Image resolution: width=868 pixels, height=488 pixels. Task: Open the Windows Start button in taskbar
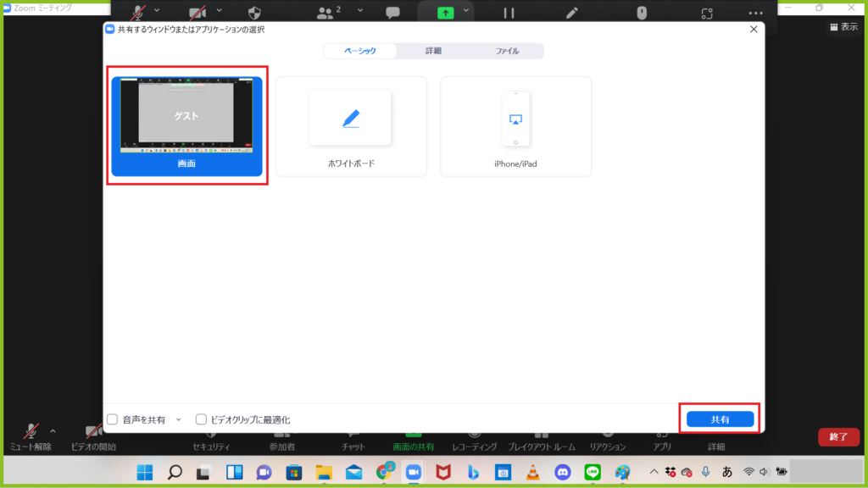point(144,472)
